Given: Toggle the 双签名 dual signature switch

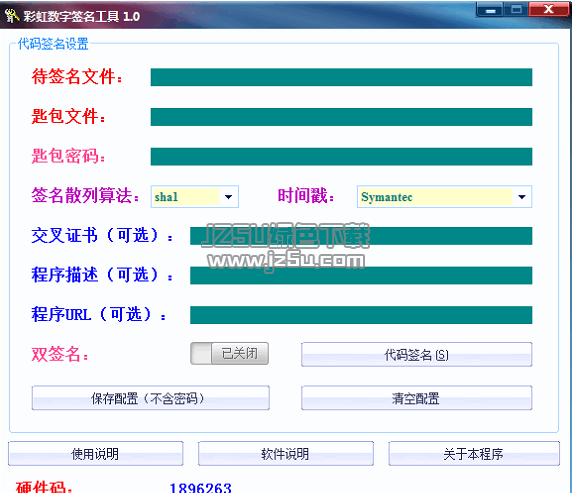Looking at the screenshot, I should pyautogui.click(x=229, y=353).
